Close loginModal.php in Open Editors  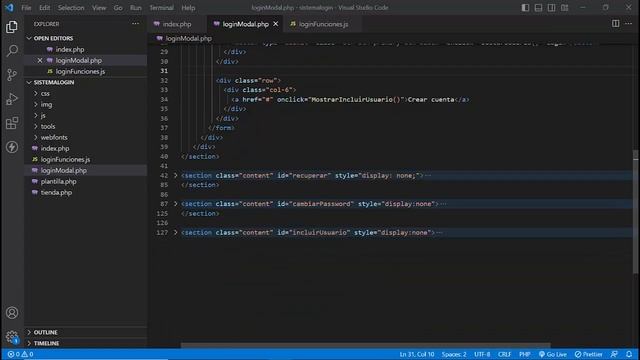(40, 60)
